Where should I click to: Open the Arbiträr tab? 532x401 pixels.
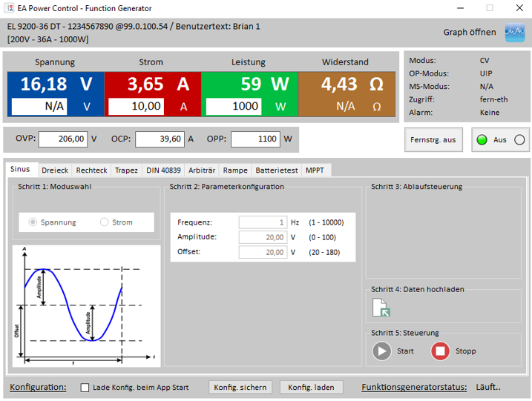click(202, 170)
